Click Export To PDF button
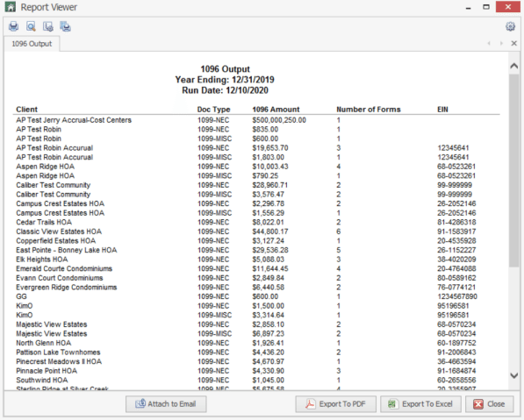The width and height of the screenshot is (524, 420). coord(335,404)
